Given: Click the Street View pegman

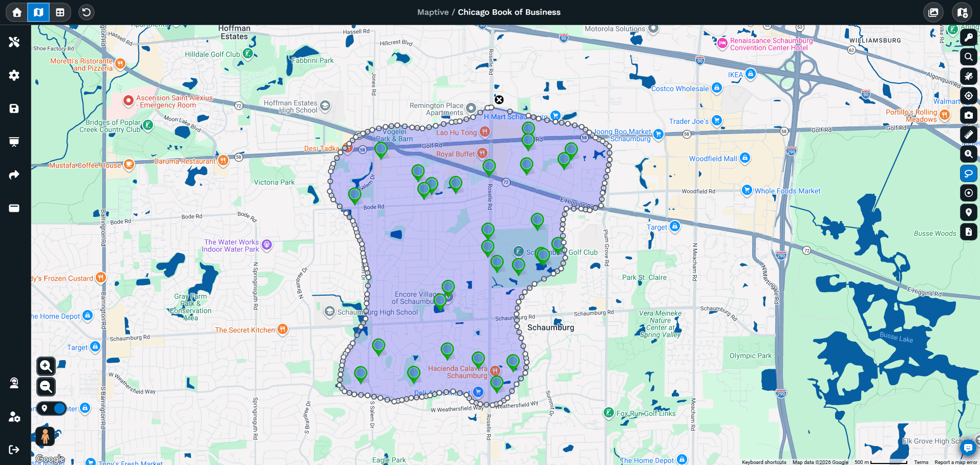Looking at the screenshot, I should [45, 436].
